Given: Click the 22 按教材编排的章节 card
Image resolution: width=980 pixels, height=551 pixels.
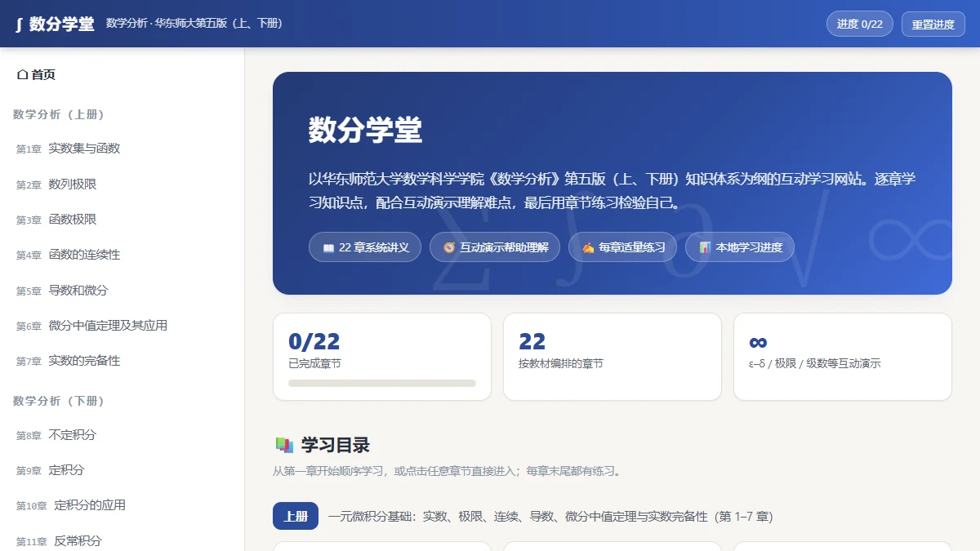Looking at the screenshot, I should click(x=612, y=357).
